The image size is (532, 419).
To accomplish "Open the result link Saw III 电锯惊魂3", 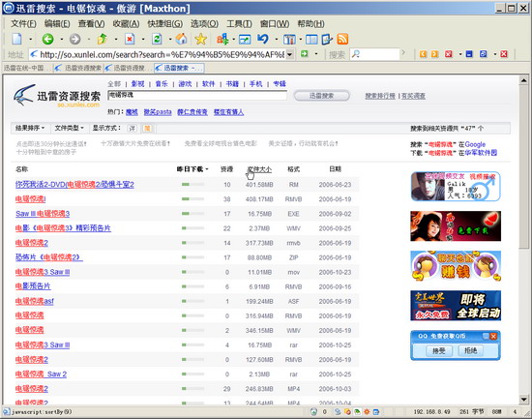I will click(43, 214).
